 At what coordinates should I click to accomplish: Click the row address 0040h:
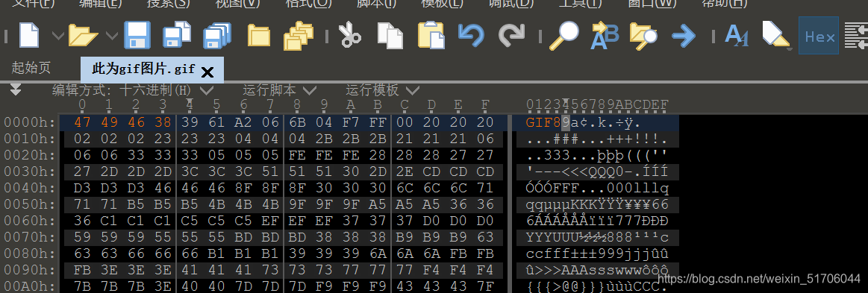pos(30,189)
